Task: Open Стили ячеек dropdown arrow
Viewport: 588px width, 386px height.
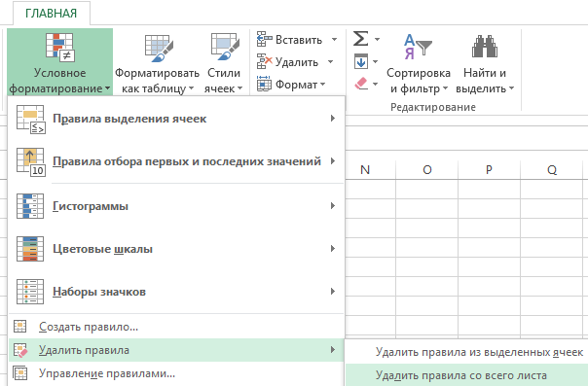Action: click(240, 88)
